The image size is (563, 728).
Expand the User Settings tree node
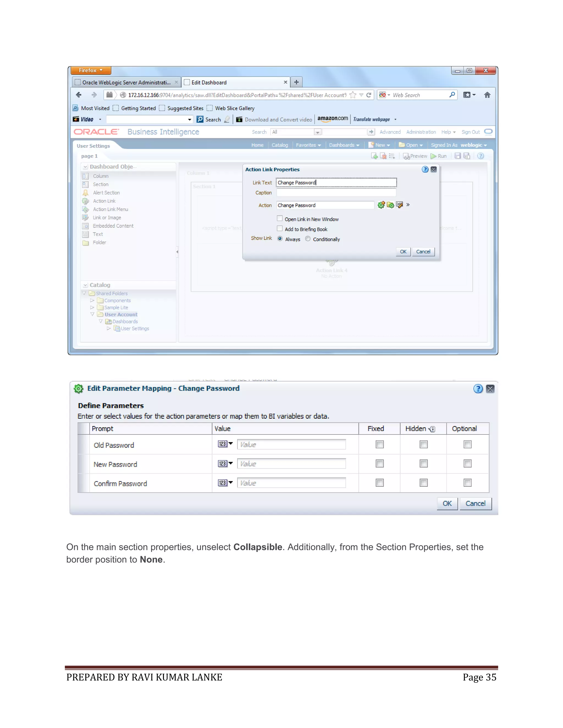coord(109,328)
